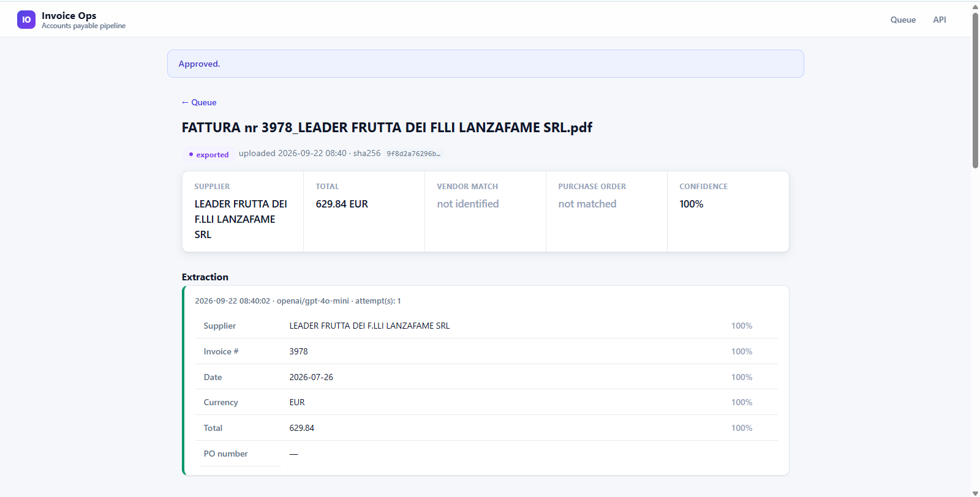Click the 100% confidence in Invoice # row
This screenshot has height=497, width=980.
[742, 351]
